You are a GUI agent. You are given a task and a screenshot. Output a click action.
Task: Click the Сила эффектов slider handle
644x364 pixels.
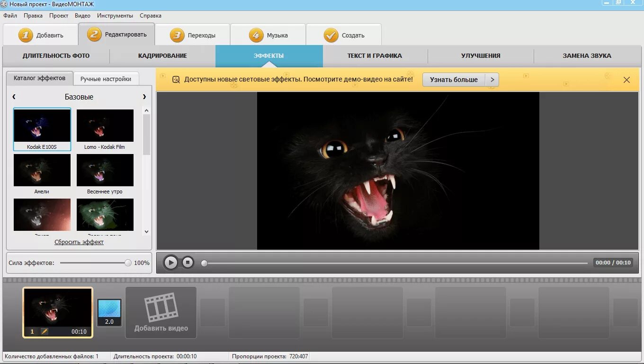point(128,263)
